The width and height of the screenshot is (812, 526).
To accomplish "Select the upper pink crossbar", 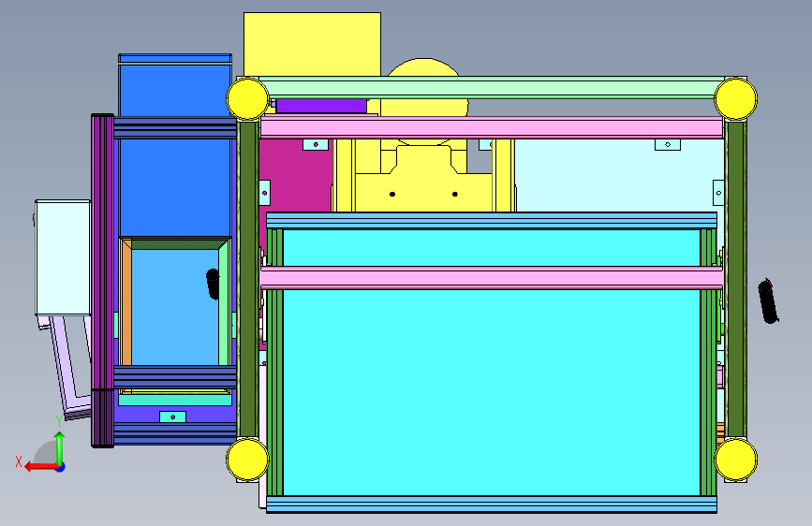I will point(492,127).
